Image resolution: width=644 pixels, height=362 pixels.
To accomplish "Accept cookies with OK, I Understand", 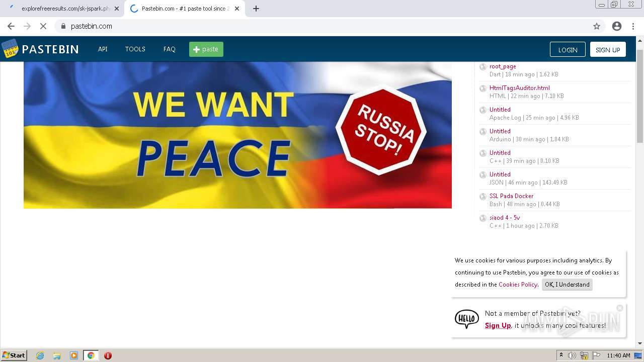I will 567,285.
